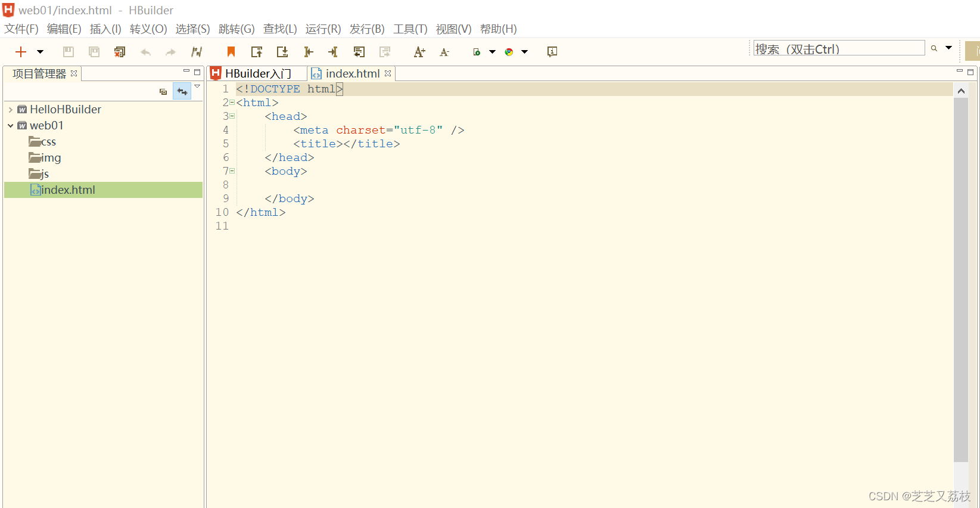Click Collapse All icon in project manager
The height and width of the screenshot is (508, 980).
[x=163, y=92]
